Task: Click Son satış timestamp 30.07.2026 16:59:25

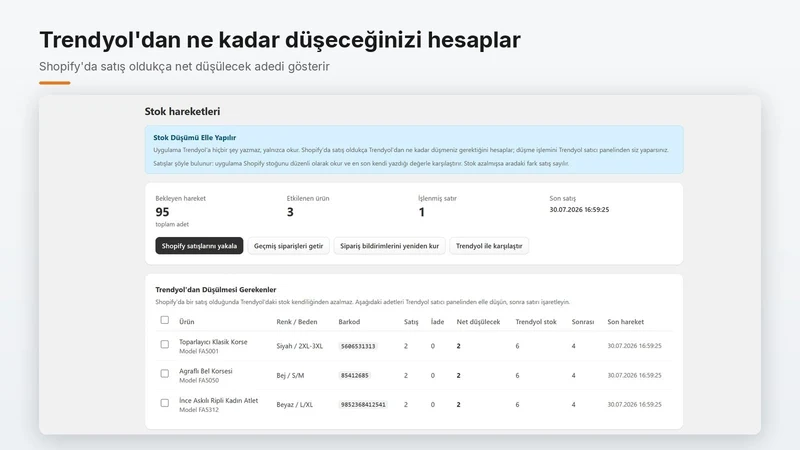Action: coord(579,210)
